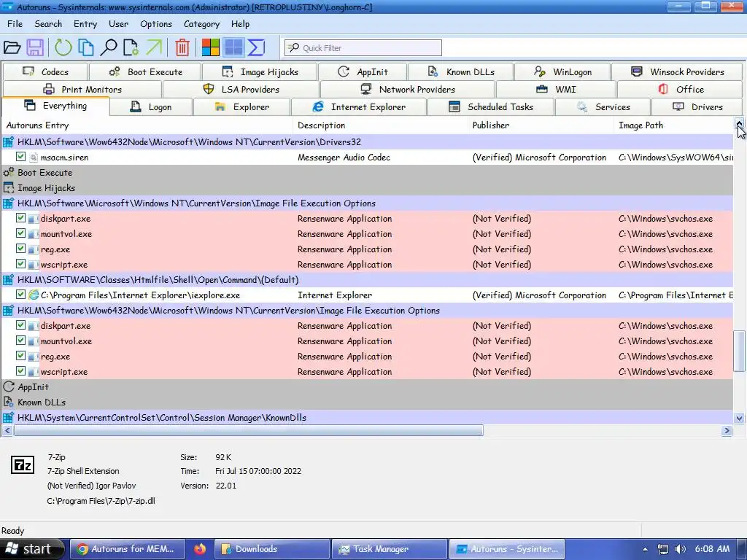The width and height of the screenshot is (747, 560).
Task: Switch to the WinLogon tab
Action: coord(562,72)
